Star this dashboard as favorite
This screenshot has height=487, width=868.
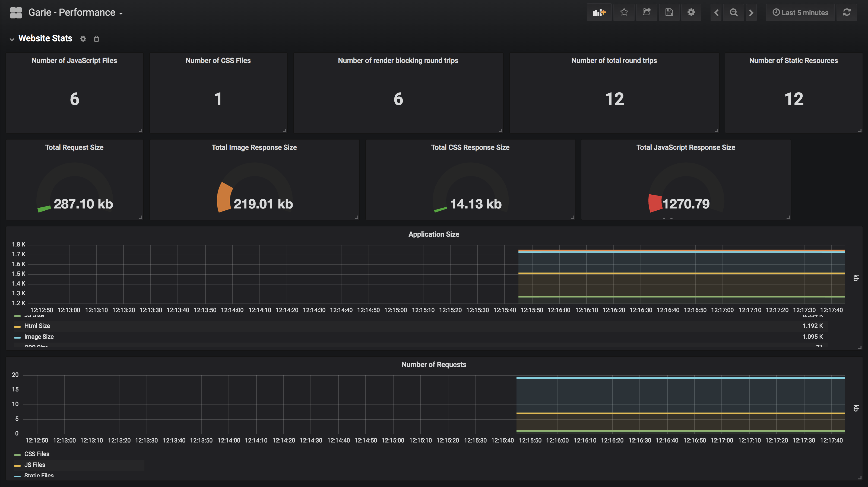coord(624,12)
